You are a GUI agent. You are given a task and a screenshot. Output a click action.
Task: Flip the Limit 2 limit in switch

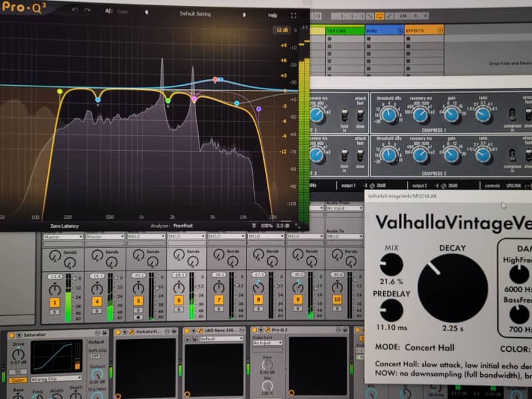pyautogui.click(x=344, y=156)
